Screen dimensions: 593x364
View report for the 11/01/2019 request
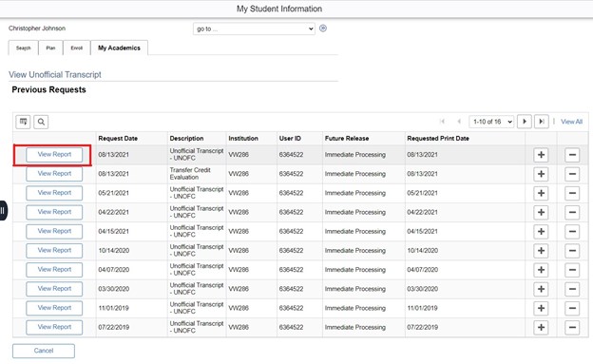tap(54, 308)
